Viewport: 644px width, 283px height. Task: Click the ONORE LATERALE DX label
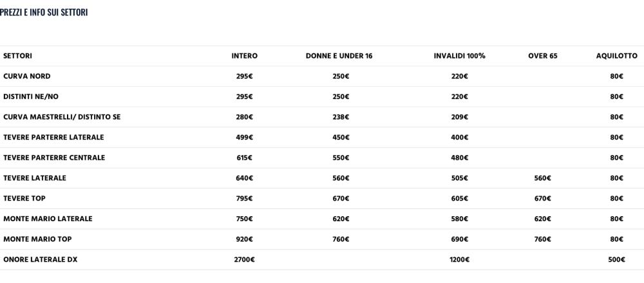[40, 260]
